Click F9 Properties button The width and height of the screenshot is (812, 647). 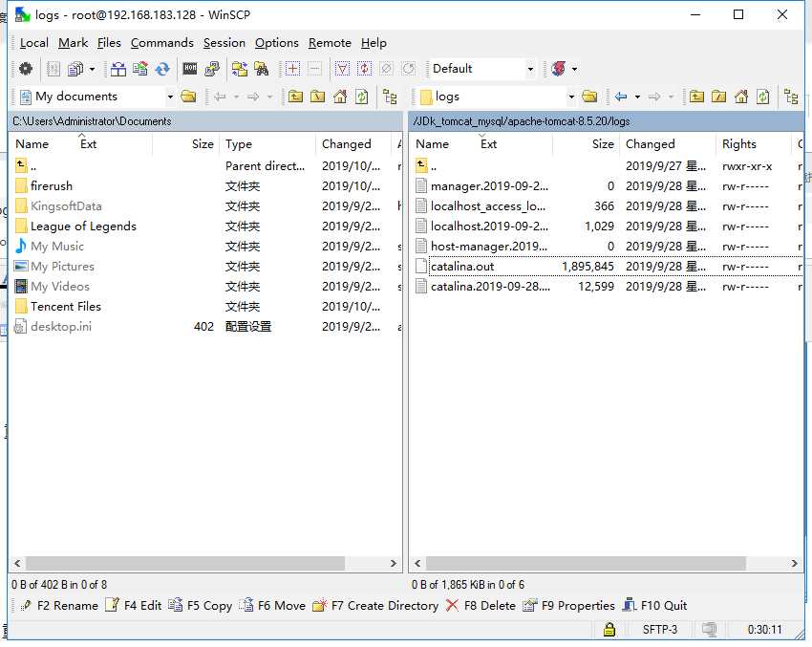(568, 605)
